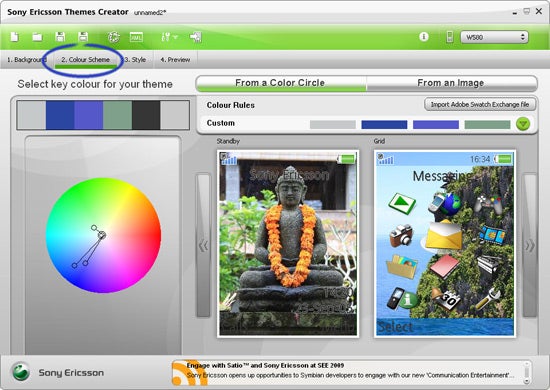Viewport: 550px width, 390px height.
Task: Click the phone with green info icon
Action: (x=402, y=298)
